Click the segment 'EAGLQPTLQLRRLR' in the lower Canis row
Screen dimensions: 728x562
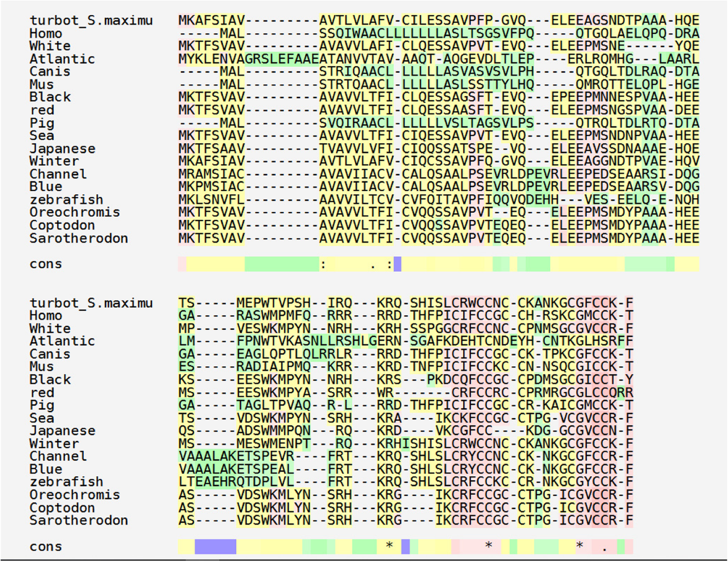[x=294, y=354]
